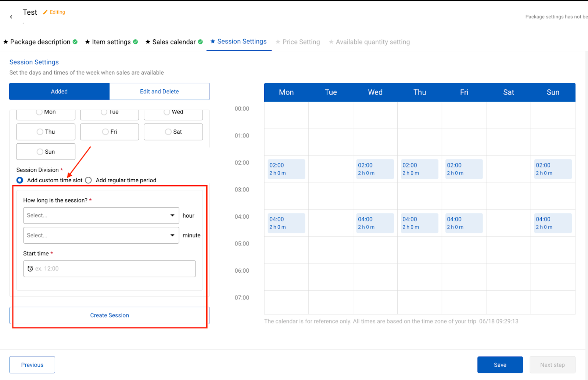Screen dimensions: 588x380
Task: Click the Test package title
Action: pyautogui.click(x=30, y=12)
